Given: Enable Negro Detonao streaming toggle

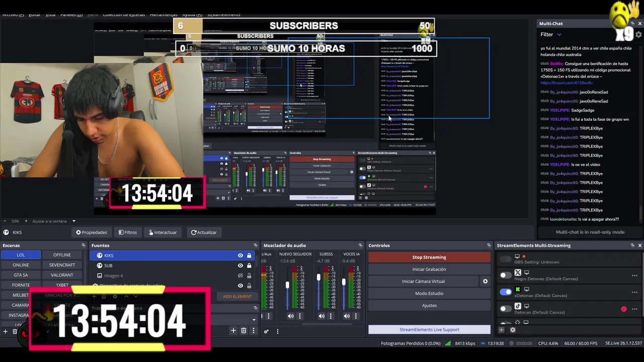Looking at the screenshot, I should coord(505,276).
